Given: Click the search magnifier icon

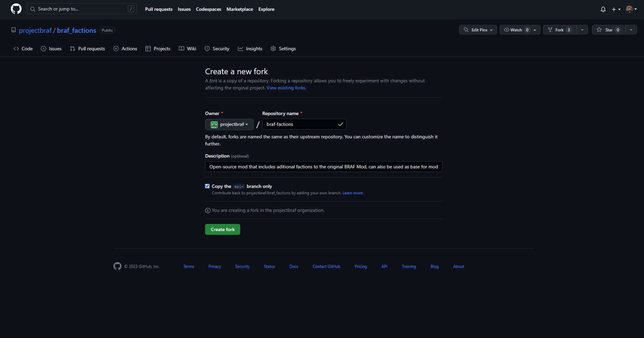Looking at the screenshot, I should [x=33, y=9].
